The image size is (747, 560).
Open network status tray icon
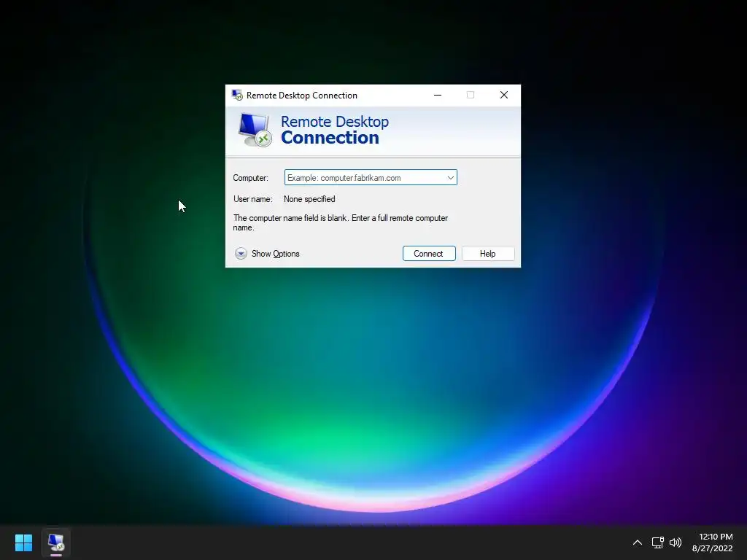point(657,542)
